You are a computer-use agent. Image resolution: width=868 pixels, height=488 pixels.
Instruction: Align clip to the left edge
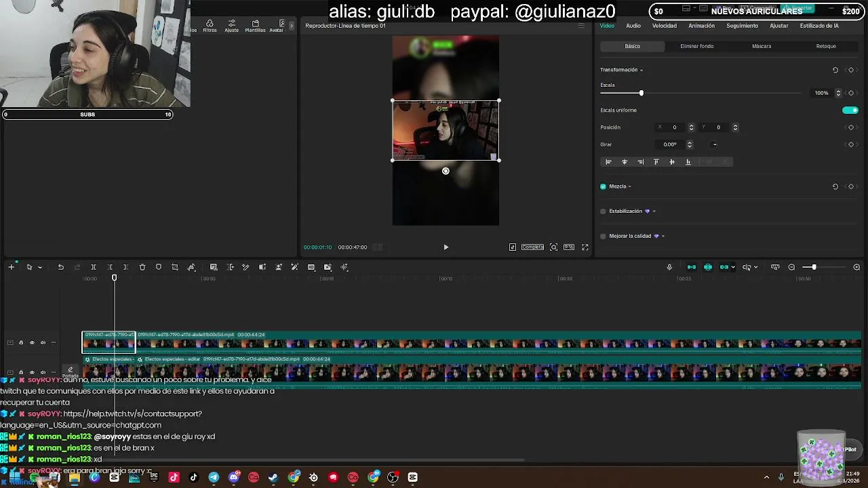point(608,162)
